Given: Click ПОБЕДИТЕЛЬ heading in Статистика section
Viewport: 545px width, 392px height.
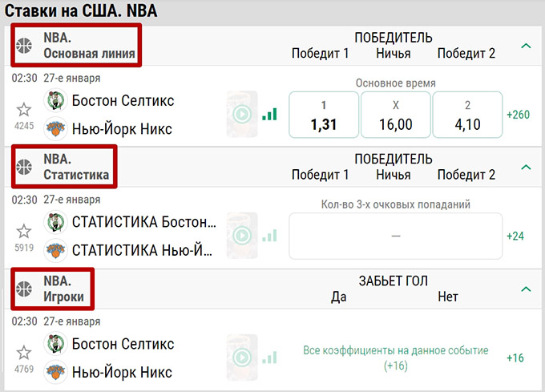Looking at the screenshot, I should pos(394,159).
